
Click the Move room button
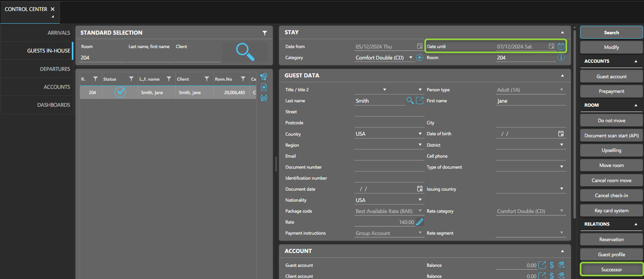611,165
